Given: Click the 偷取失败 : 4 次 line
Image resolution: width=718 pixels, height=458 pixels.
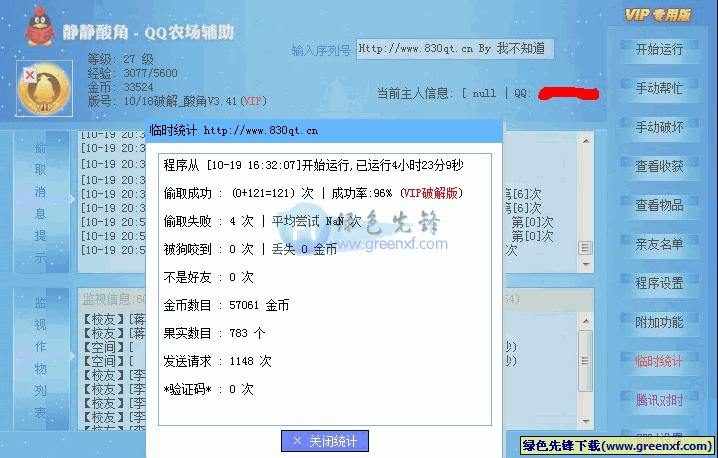Looking at the screenshot, I should (x=208, y=221).
